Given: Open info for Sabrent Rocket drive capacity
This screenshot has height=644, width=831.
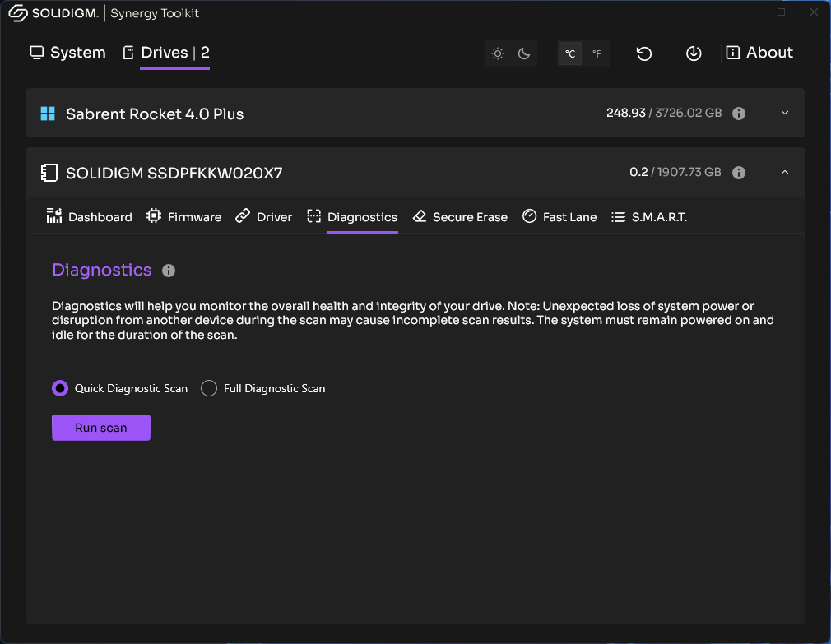Looking at the screenshot, I should pyautogui.click(x=739, y=114).
